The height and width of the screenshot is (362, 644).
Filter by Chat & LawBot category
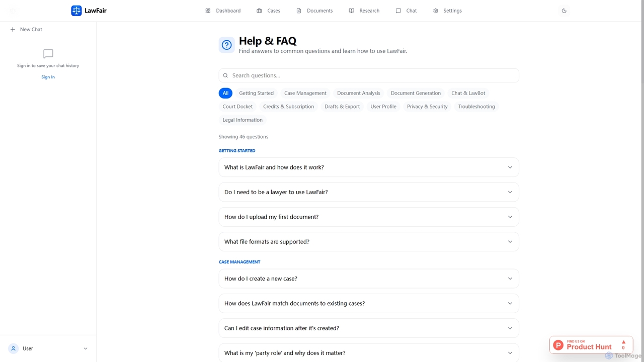pos(468,93)
